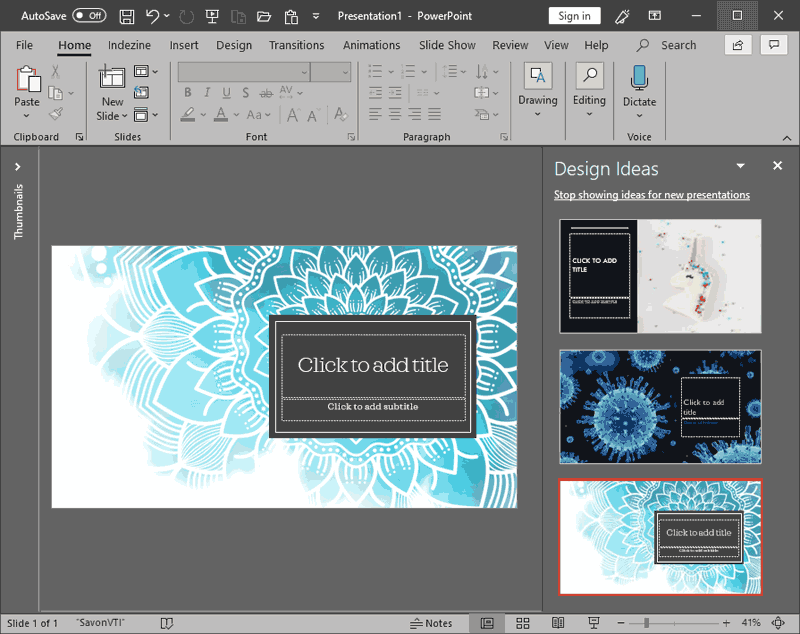Start Slide Show from status bar
The height and width of the screenshot is (634, 800).
[x=594, y=623]
